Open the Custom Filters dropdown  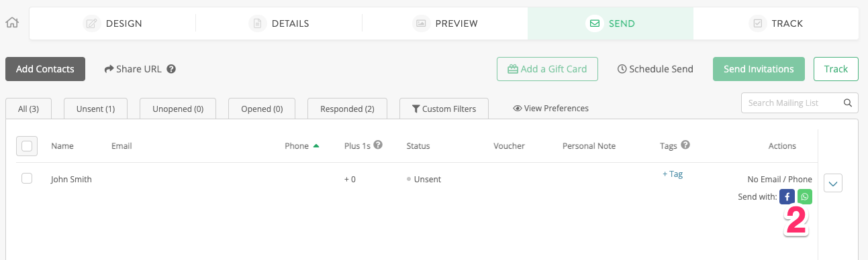(444, 109)
